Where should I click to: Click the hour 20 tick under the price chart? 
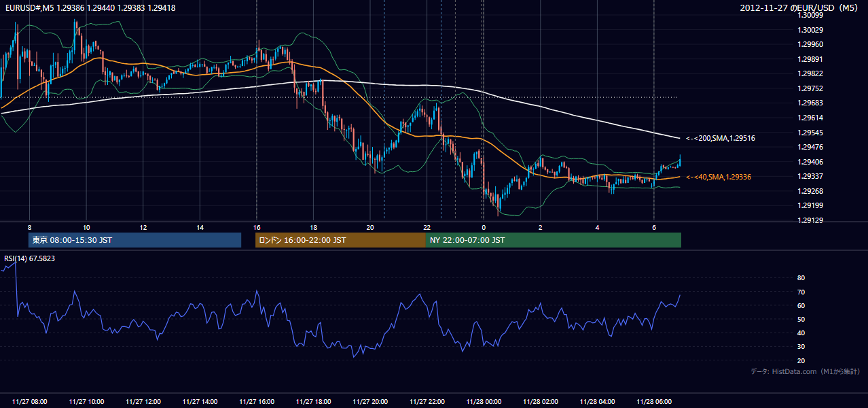[370, 226]
